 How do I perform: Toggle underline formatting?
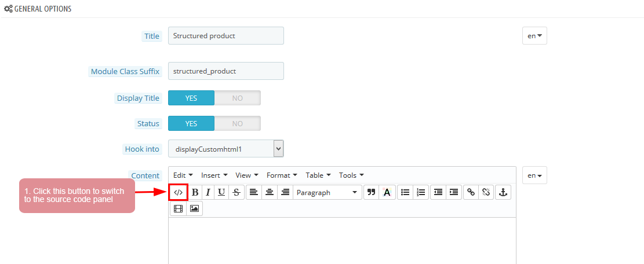click(221, 192)
